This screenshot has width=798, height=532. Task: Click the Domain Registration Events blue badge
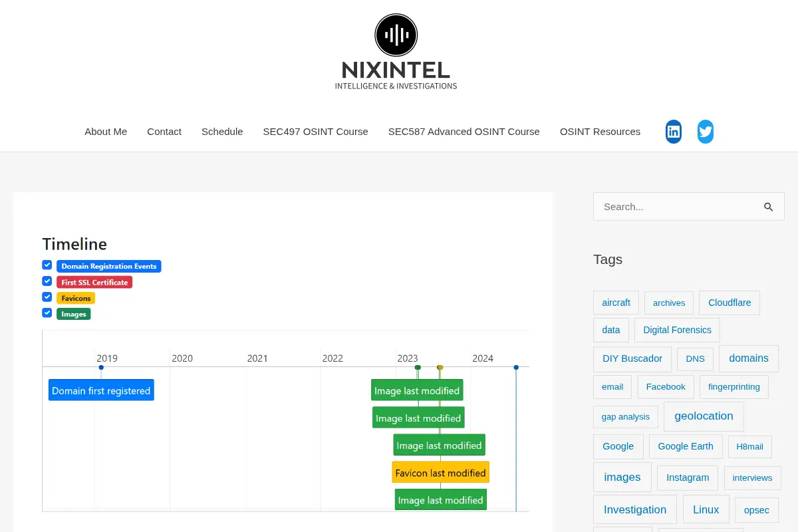point(109,266)
